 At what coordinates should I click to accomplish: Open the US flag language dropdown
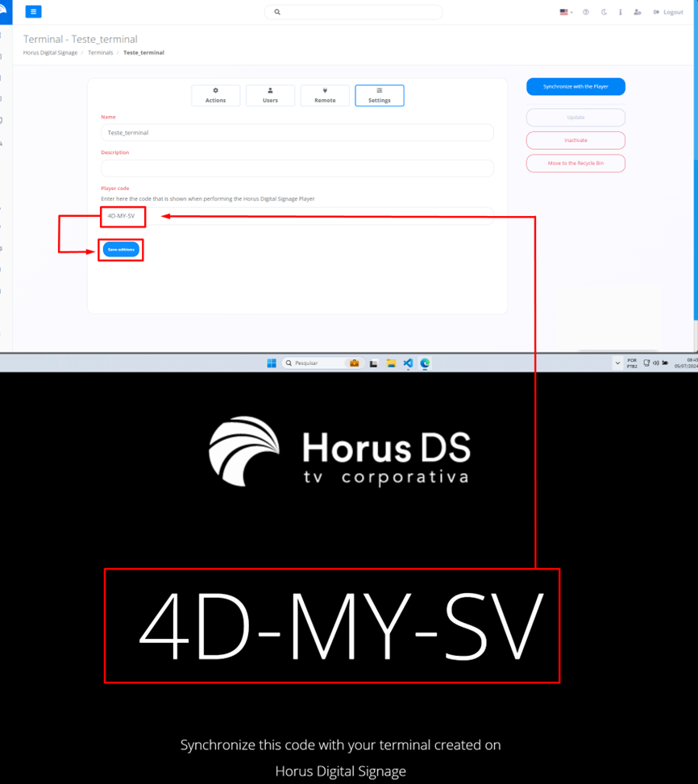point(566,12)
